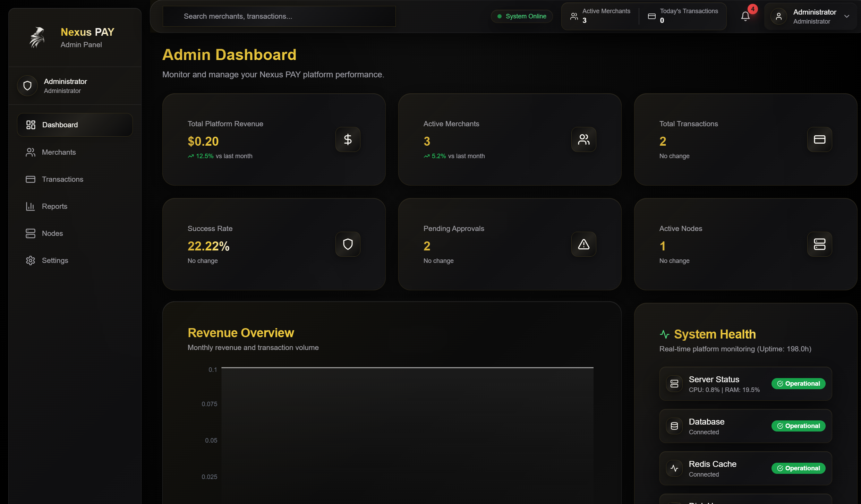Select Reports from the sidebar
The width and height of the screenshot is (861, 504).
[x=54, y=206]
